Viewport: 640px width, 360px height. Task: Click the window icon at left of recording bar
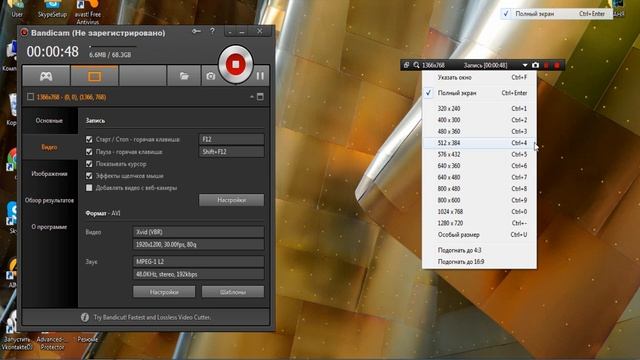[x=406, y=65]
